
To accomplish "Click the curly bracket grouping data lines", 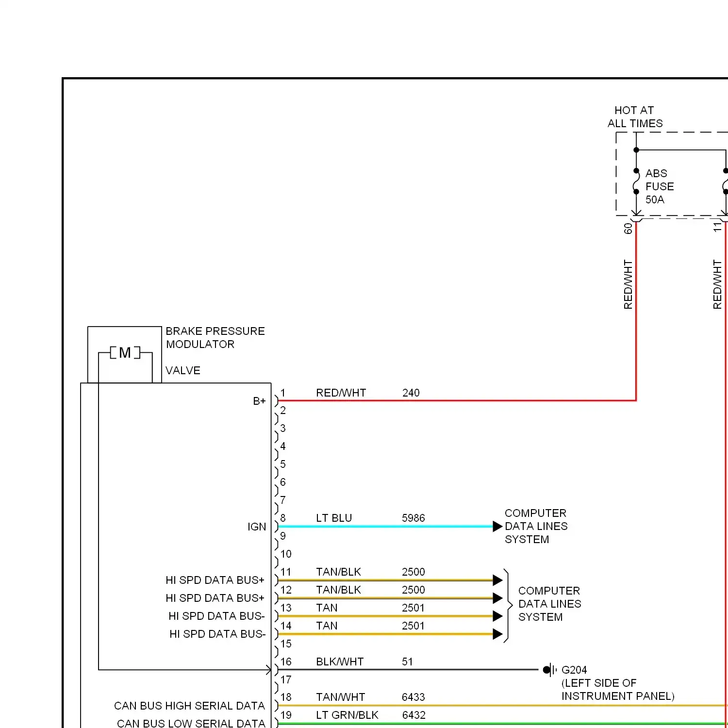I will coord(508,606).
